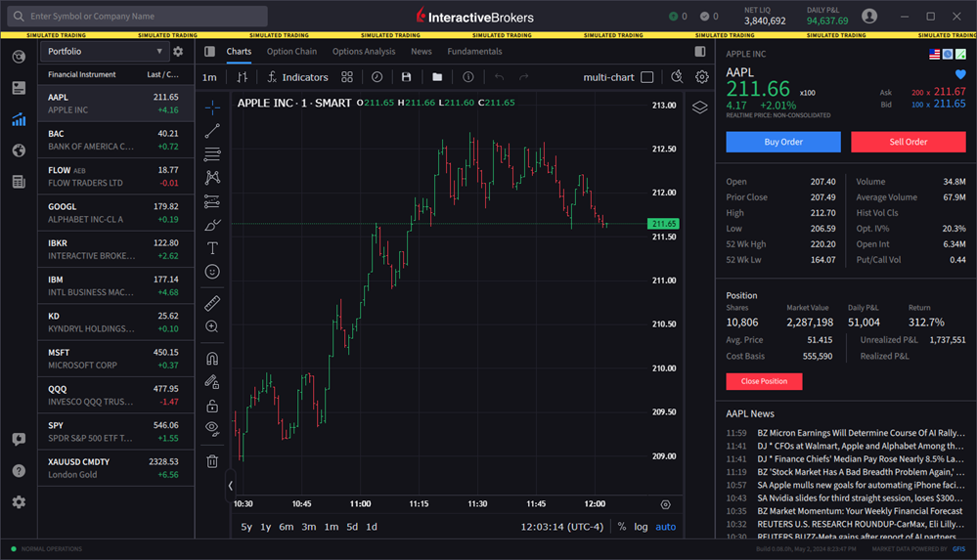Toggle log scale on chart
The width and height of the screenshot is (977, 560).
[x=641, y=527]
